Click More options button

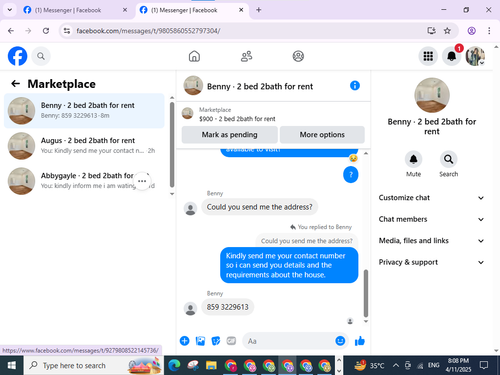point(322,135)
